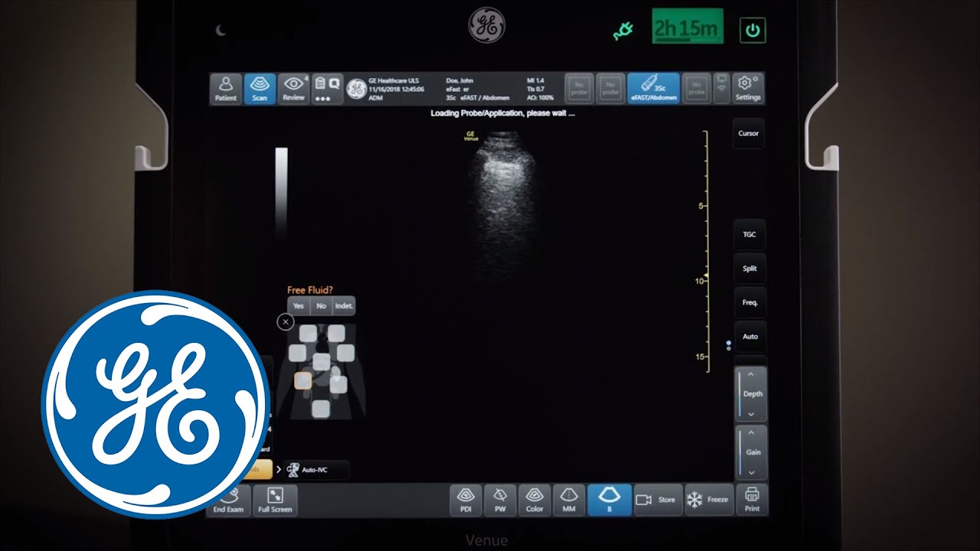
Task: Tap the moon sleep-mode icon
Action: pos(221,31)
